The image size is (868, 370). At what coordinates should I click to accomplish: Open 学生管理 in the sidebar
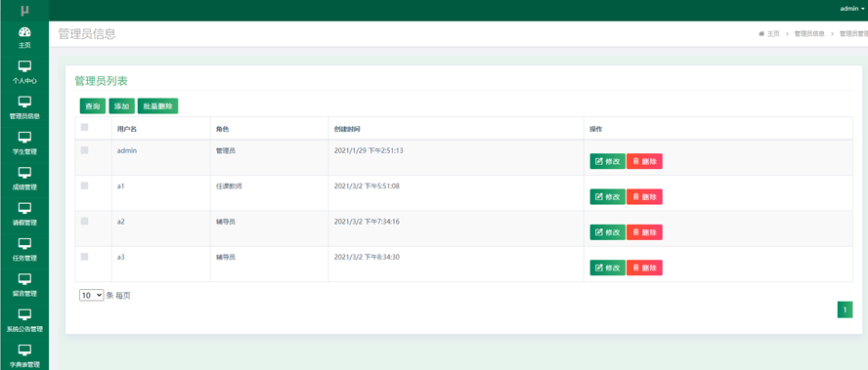coord(24,144)
